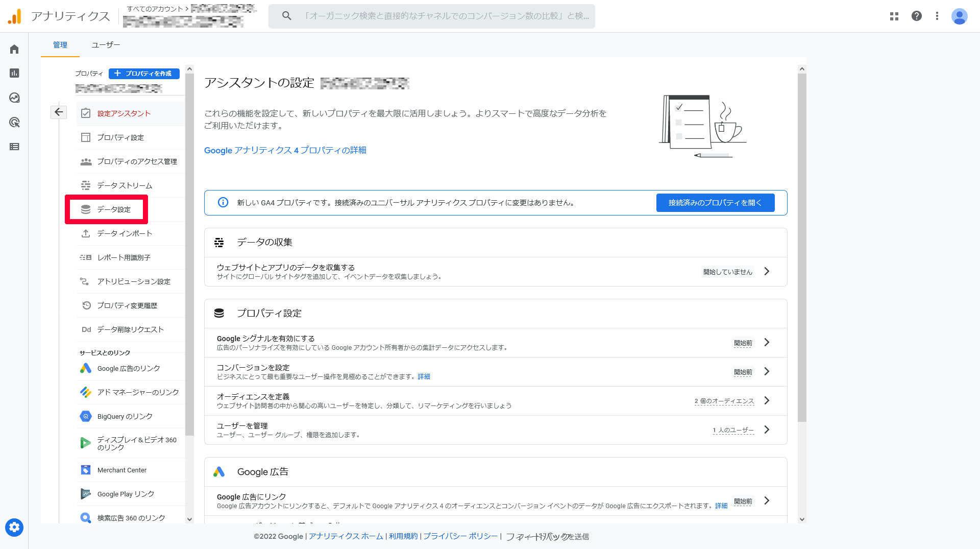980x549 pixels.
Task: Click the Dd データ削除リクエスト icon
Action: (x=86, y=329)
